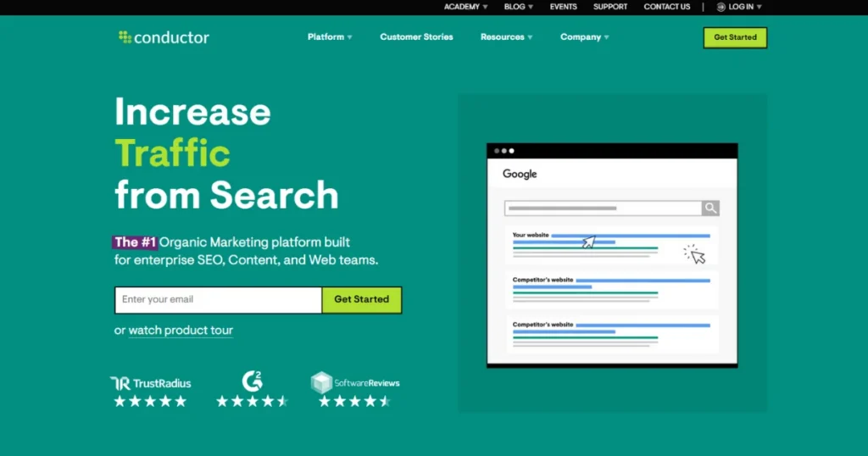Click the SoftwareReviews cube logo

coord(321,382)
